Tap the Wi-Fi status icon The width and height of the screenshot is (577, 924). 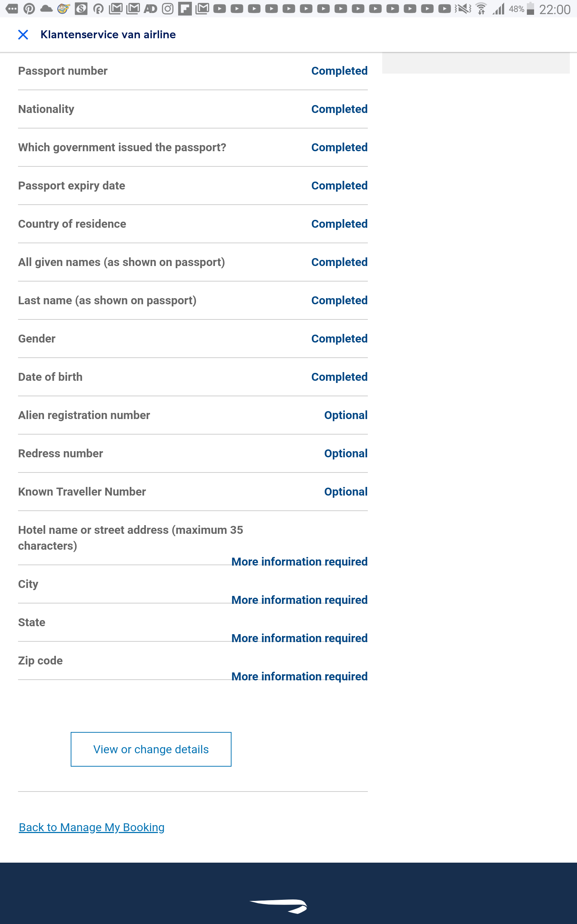481,8
